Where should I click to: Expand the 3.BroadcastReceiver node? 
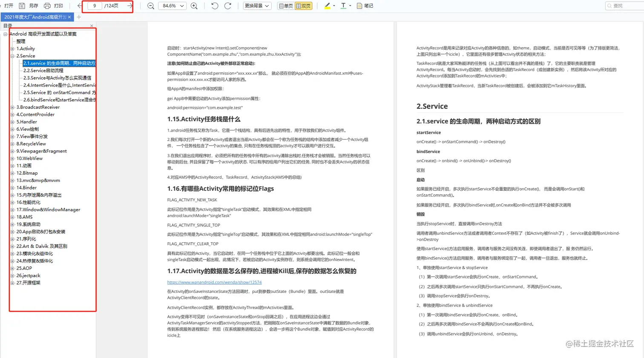click(x=12, y=107)
